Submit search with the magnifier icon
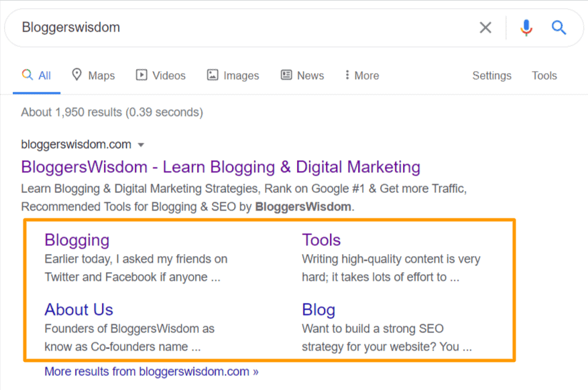 click(x=558, y=27)
